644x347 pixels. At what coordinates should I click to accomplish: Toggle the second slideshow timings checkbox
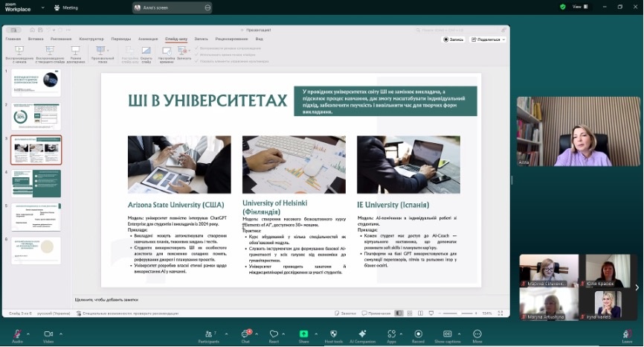coord(197,54)
